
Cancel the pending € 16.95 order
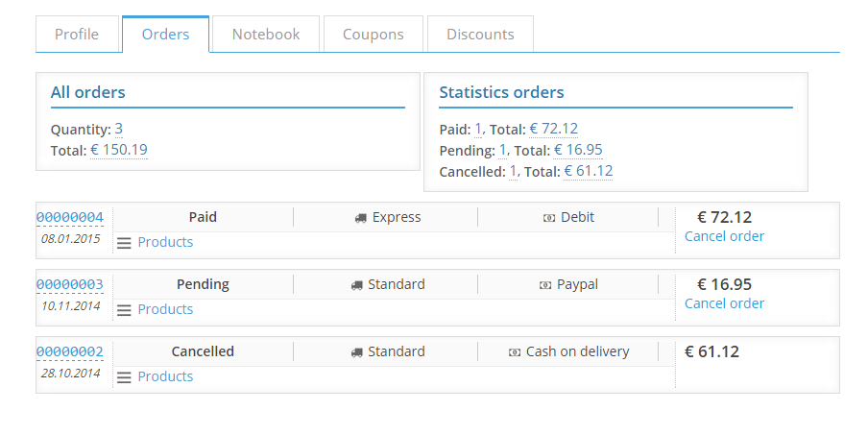pyautogui.click(x=724, y=303)
